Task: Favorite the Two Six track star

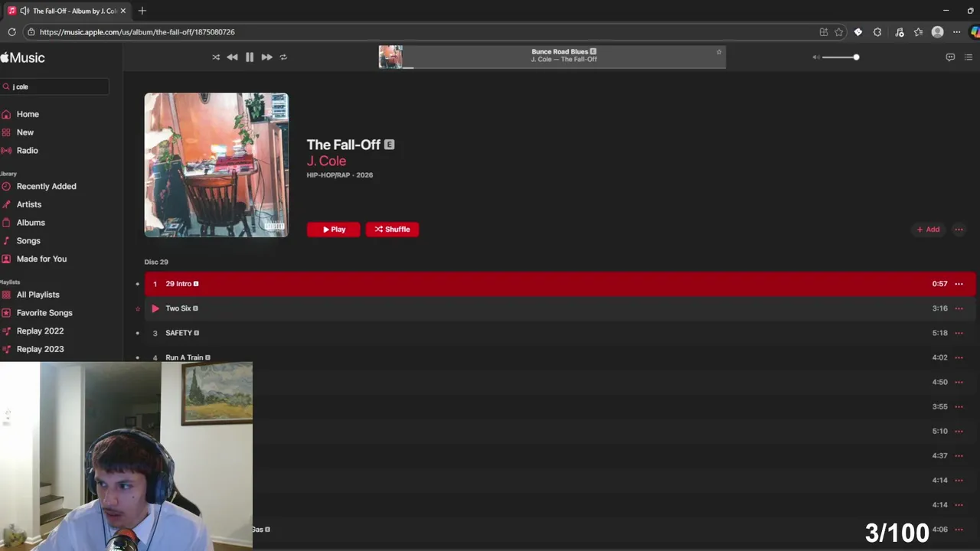Action: [x=138, y=308]
